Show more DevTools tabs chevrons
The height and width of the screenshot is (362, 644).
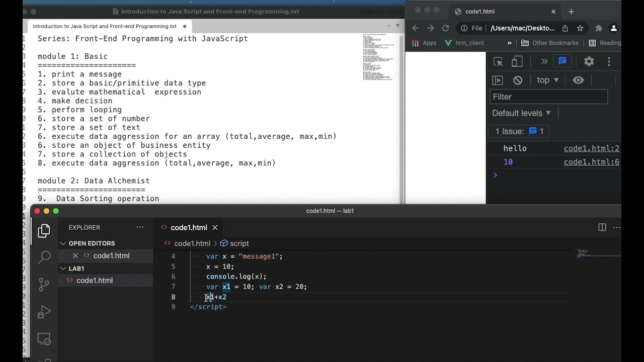544,61
